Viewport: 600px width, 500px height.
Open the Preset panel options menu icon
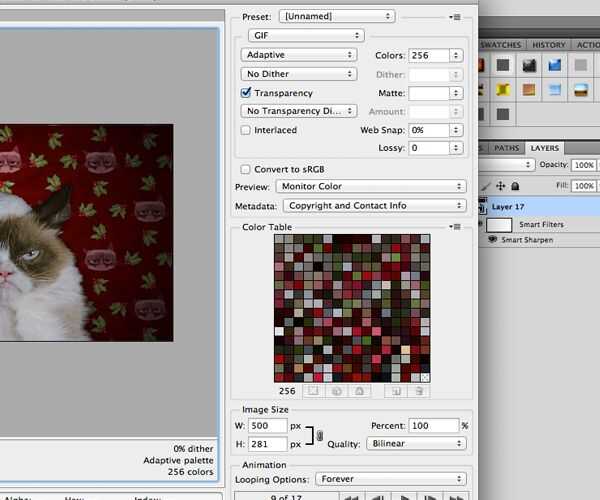click(455, 17)
